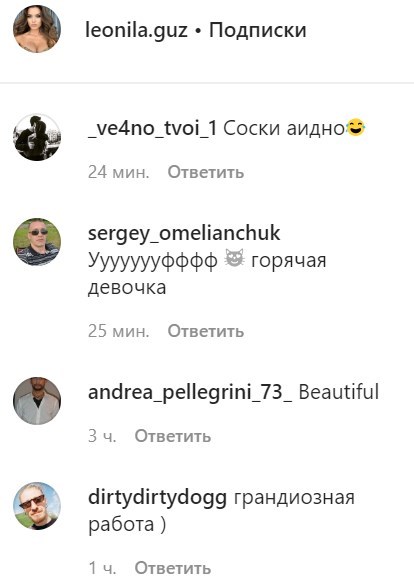Click the laughing emoji in first comment
The width and height of the screenshot is (414, 585).
356,128
